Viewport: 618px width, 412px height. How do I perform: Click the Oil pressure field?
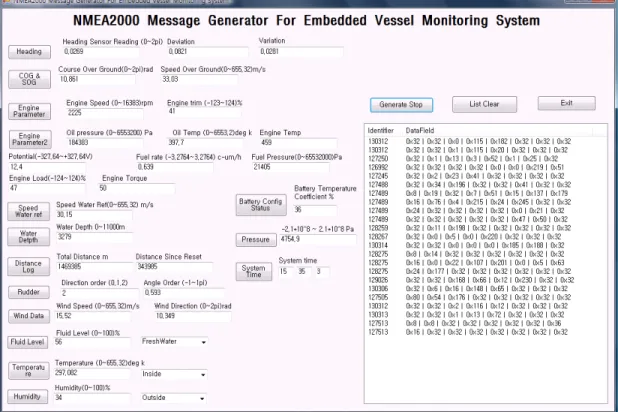coord(105,143)
